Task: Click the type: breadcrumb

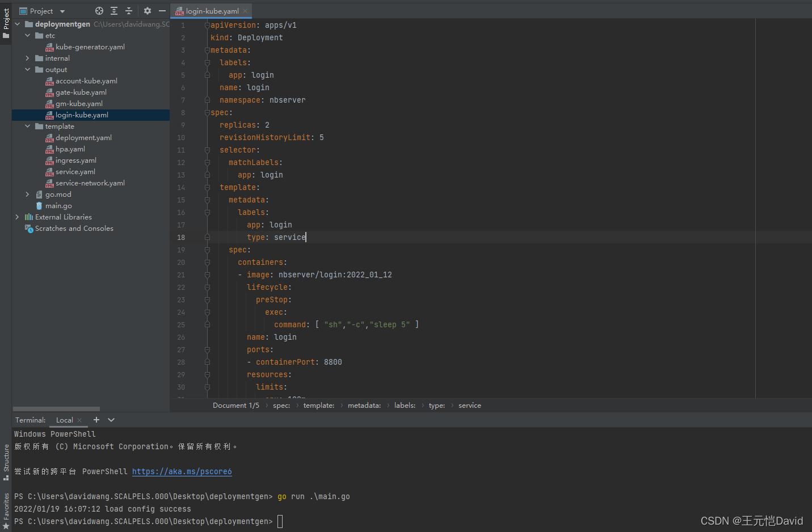Action: coord(437,406)
